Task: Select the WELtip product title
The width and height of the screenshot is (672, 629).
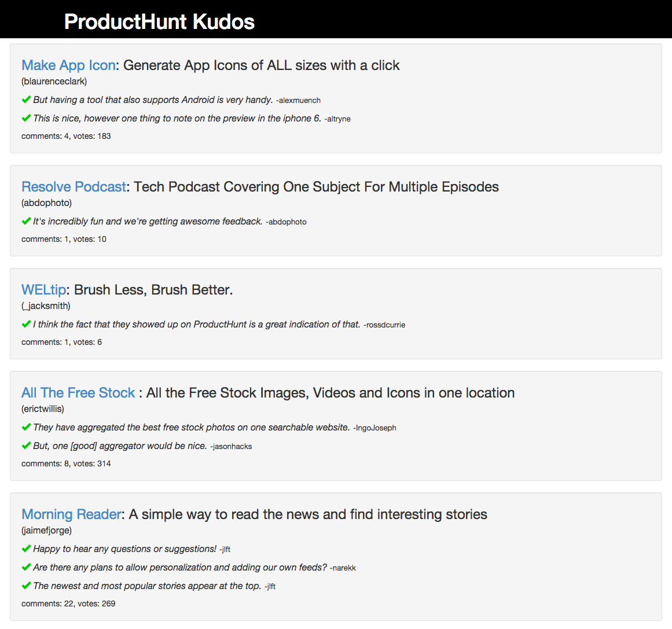Action: [43, 289]
